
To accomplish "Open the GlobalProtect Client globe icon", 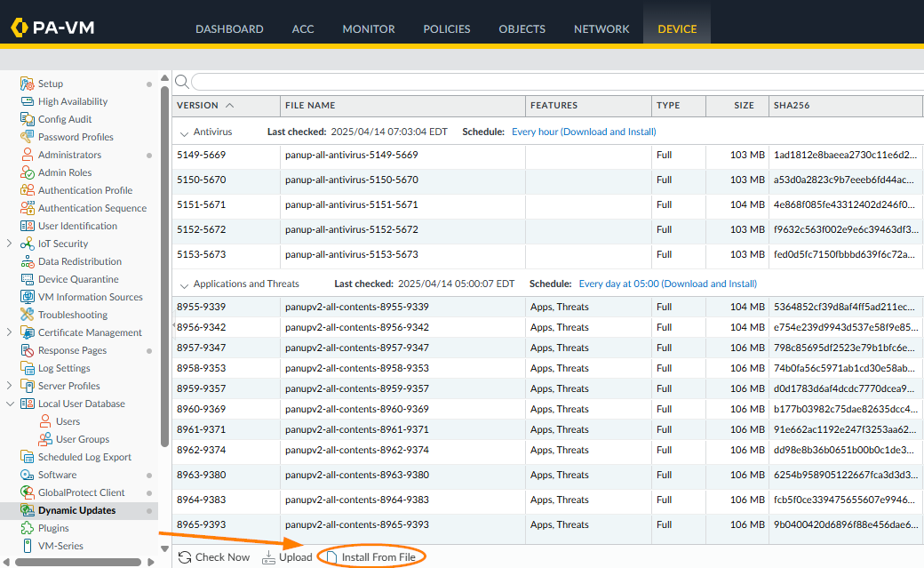I will click(x=27, y=492).
